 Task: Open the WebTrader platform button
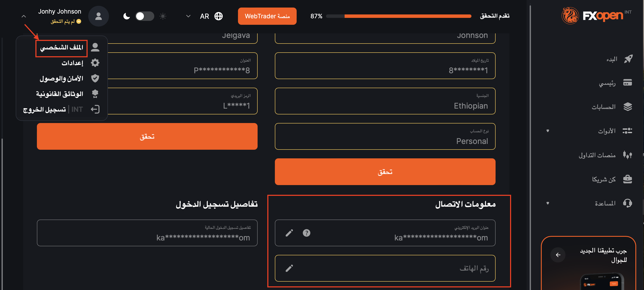(x=267, y=16)
